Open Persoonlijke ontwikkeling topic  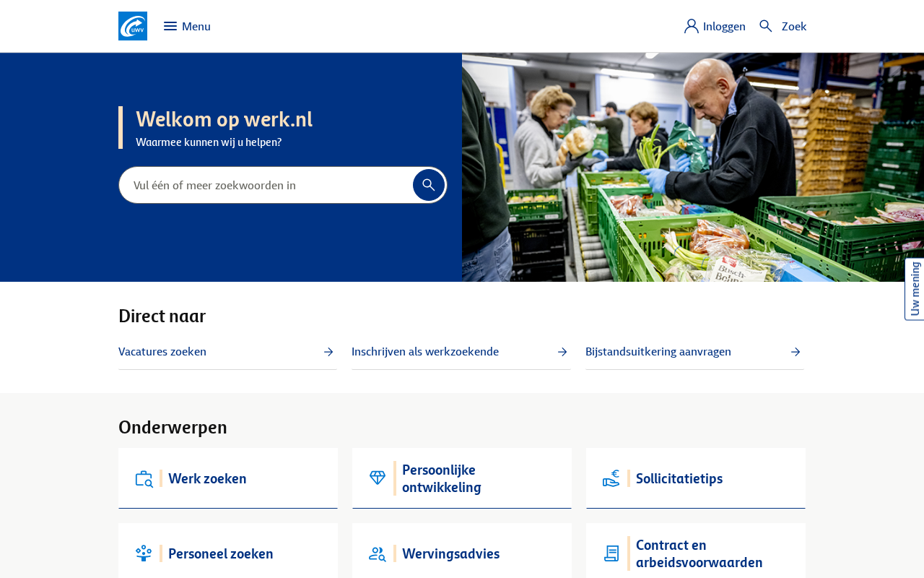(462, 478)
